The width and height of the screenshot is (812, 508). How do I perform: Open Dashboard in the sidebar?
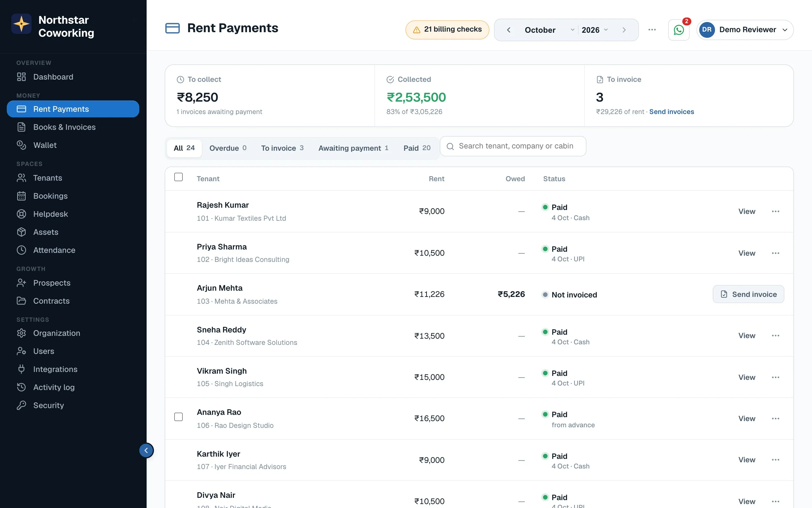[x=73, y=77]
